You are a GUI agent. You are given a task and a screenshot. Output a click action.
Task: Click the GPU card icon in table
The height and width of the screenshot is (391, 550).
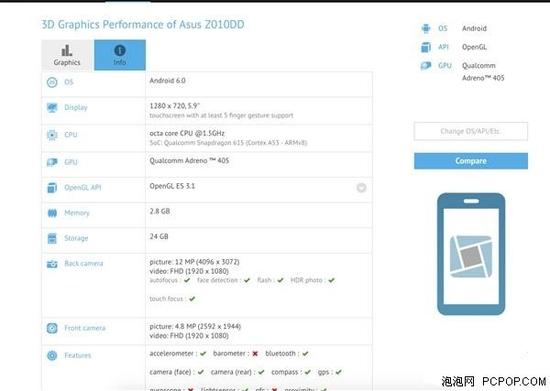[52, 162]
